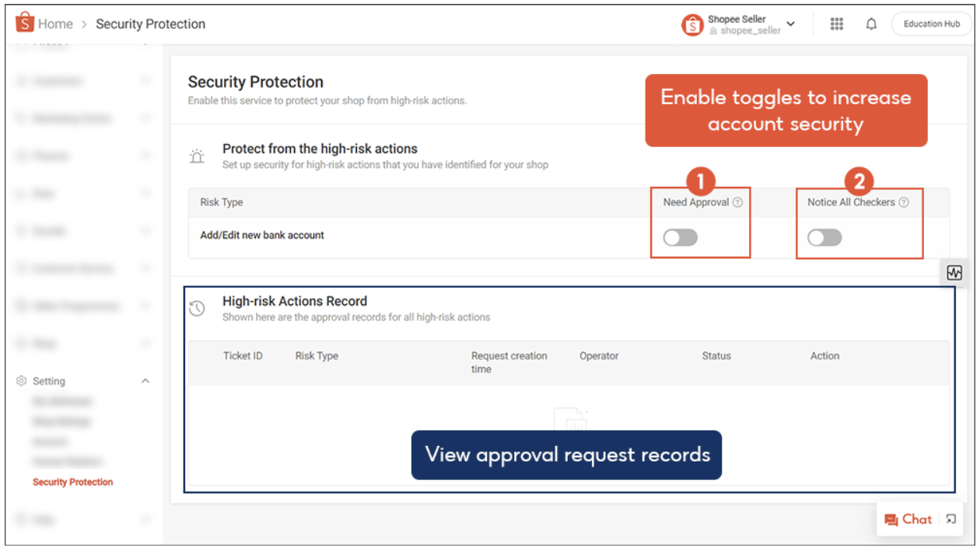
Task: Expand the Shopee Seller account dropdown
Action: coord(790,24)
